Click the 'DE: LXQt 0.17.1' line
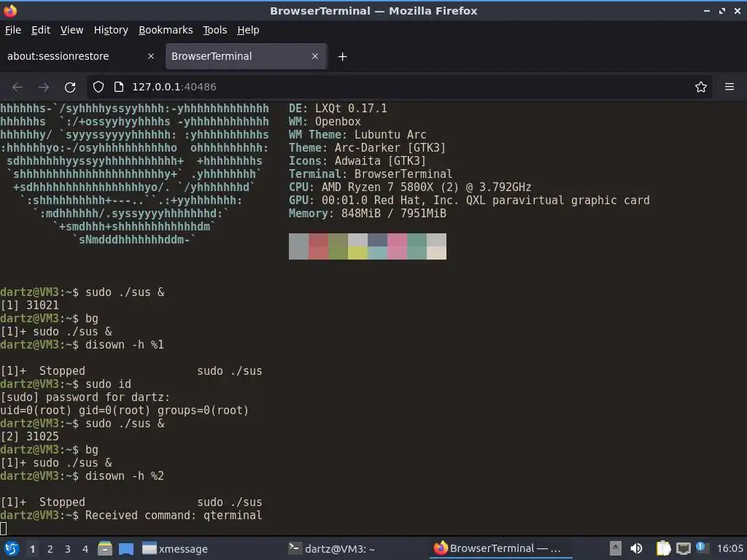 (338, 109)
